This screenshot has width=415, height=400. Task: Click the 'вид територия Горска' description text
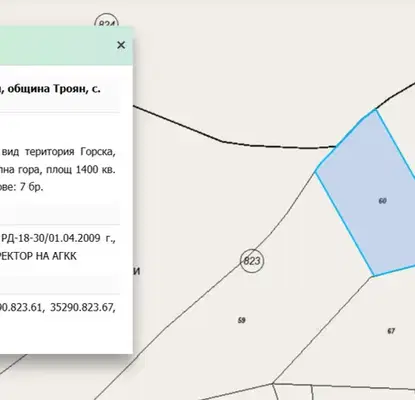(x=59, y=152)
